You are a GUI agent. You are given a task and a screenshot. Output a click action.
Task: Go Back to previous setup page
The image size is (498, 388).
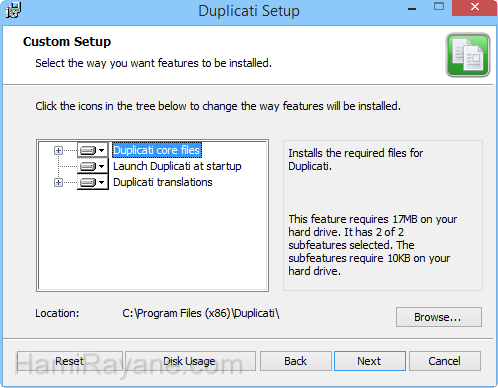296,361
